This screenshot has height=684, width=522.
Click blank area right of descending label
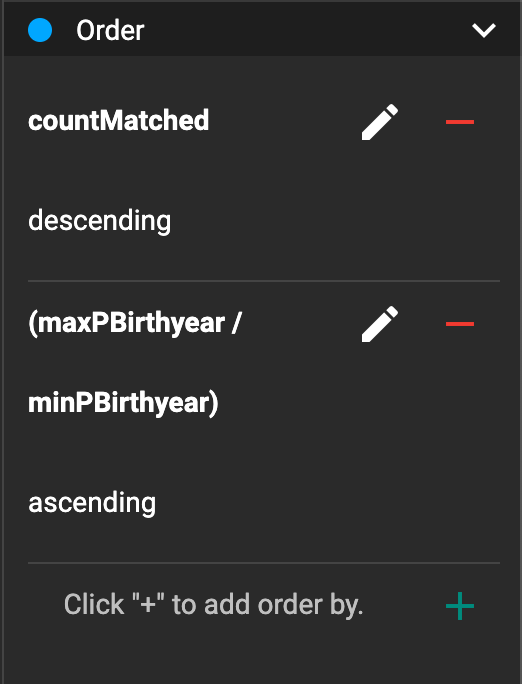tap(336, 221)
